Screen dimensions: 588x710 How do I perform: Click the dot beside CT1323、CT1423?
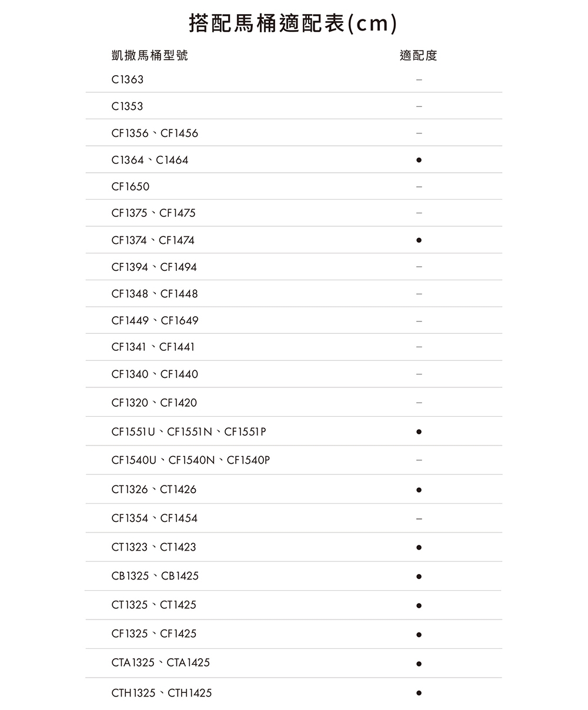point(418,547)
